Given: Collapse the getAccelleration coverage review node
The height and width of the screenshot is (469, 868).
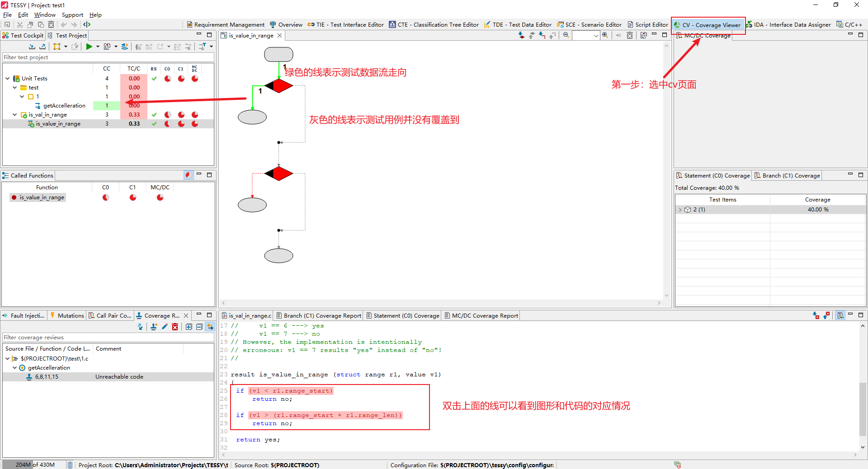Looking at the screenshot, I should point(15,368).
